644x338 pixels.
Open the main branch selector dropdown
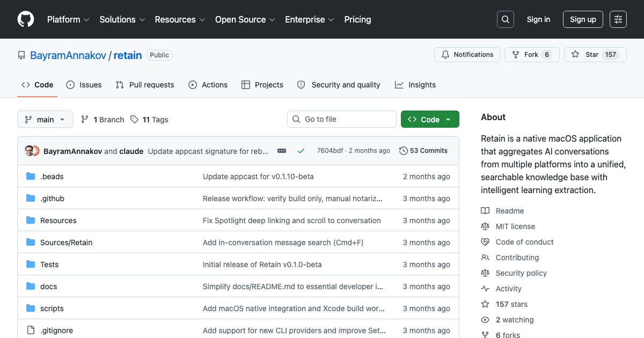click(x=45, y=120)
